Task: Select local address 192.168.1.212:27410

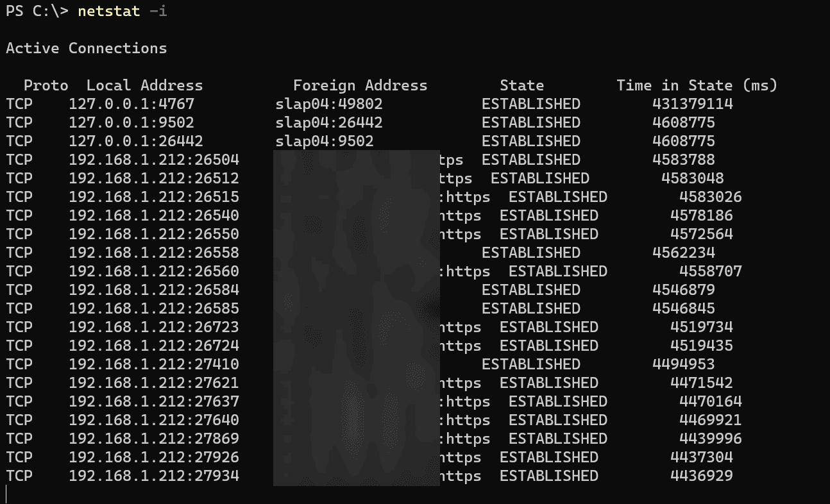Action: click(x=154, y=364)
